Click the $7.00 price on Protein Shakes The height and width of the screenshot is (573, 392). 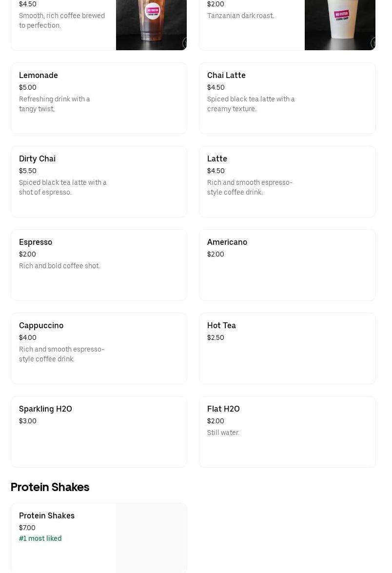pos(27,528)
